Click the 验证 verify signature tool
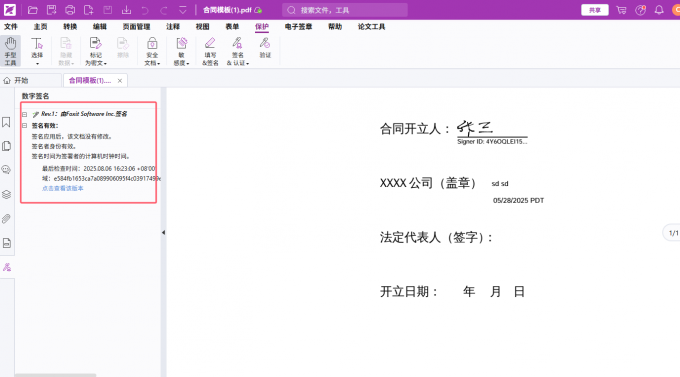 point(265,48)
